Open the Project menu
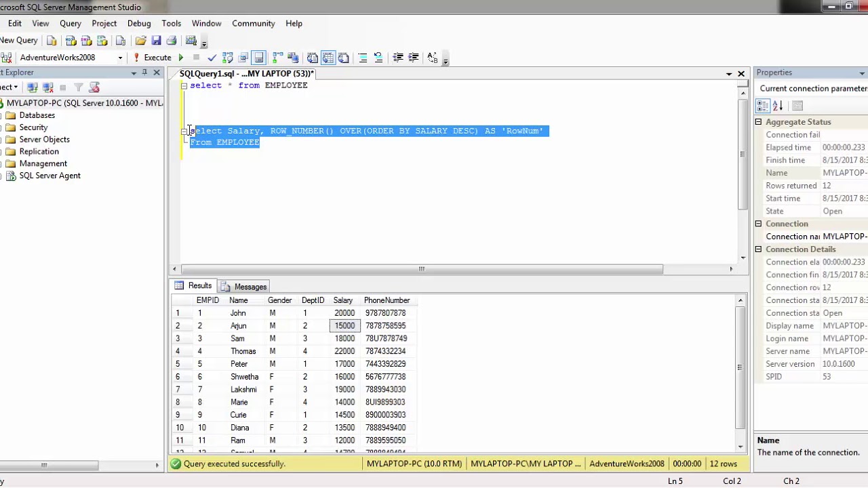The height and width of the screenshot is (488, 868). 104,23
